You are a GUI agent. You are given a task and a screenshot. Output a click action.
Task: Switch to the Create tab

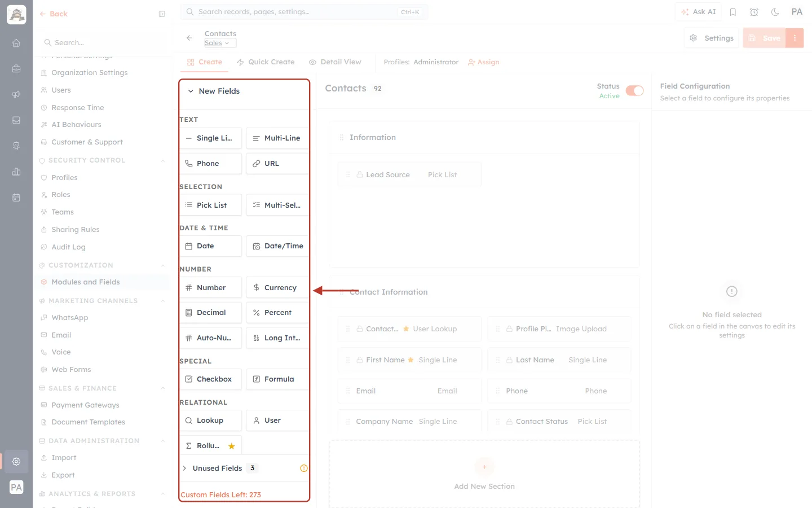pos(205,62)
